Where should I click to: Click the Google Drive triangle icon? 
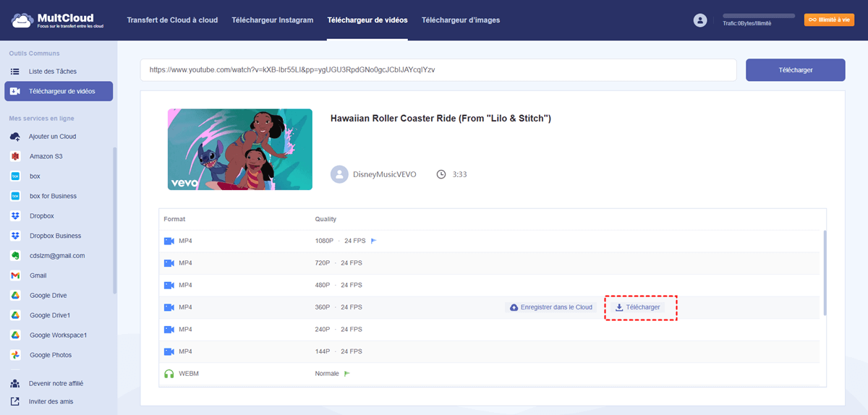pyautogui.click(x=14, y=296)
